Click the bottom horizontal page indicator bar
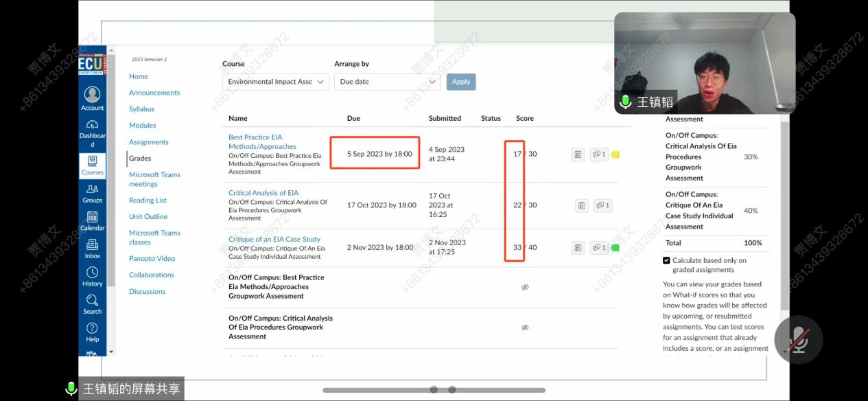This screenshot has width=868, height=401. 434,390
